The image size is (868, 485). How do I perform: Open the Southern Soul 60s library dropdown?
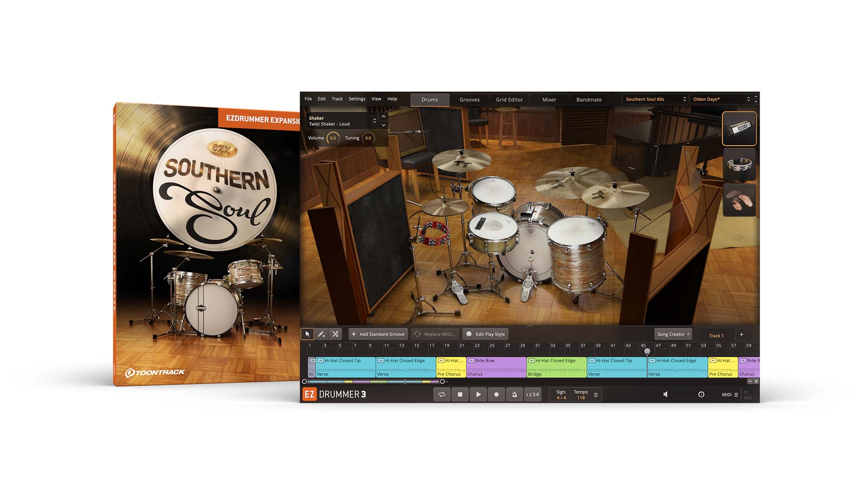[x=655, y=99]
